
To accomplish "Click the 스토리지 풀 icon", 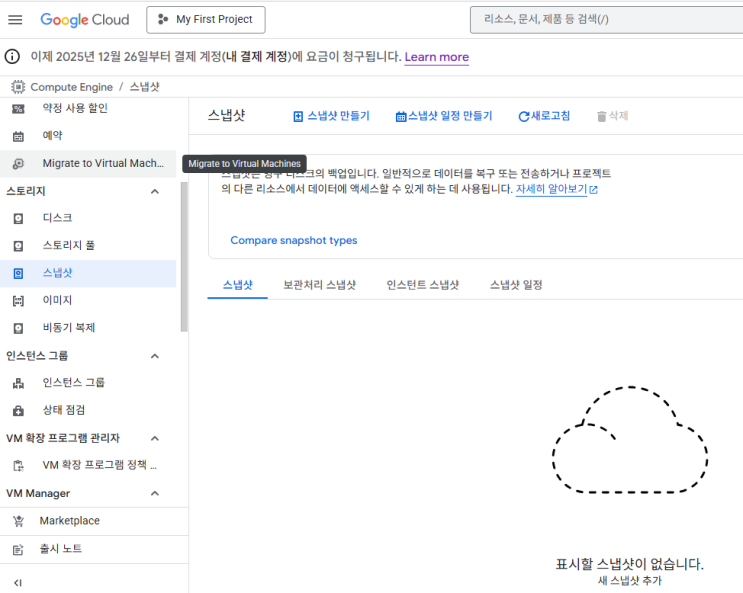I will point(18,246).
